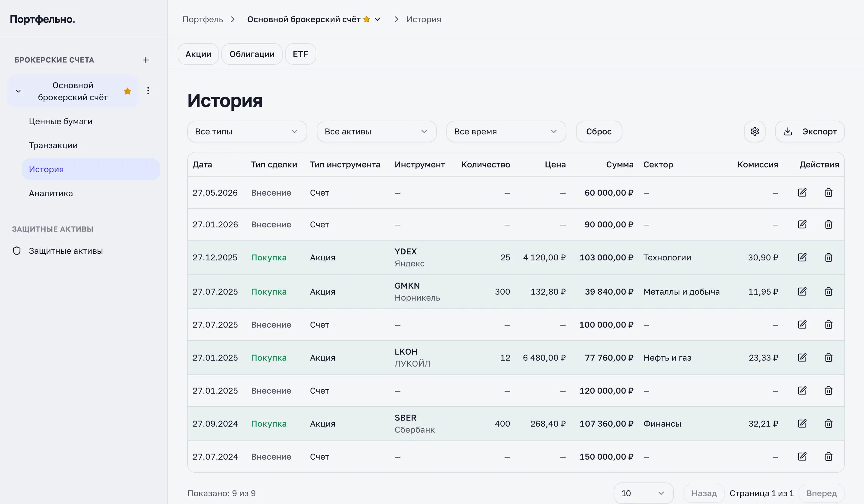Switch to the ETF tab
This screenshot has height=504, width=864.
(x=300, y=54)
